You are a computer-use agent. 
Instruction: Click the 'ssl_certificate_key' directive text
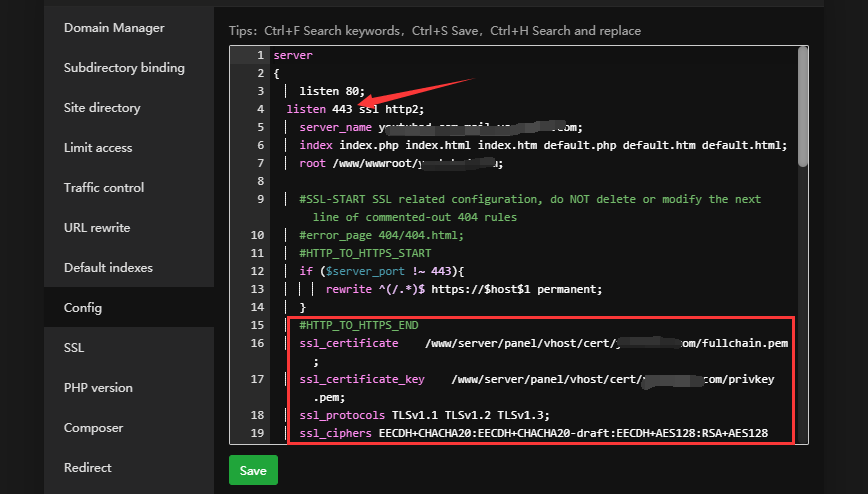362,380
